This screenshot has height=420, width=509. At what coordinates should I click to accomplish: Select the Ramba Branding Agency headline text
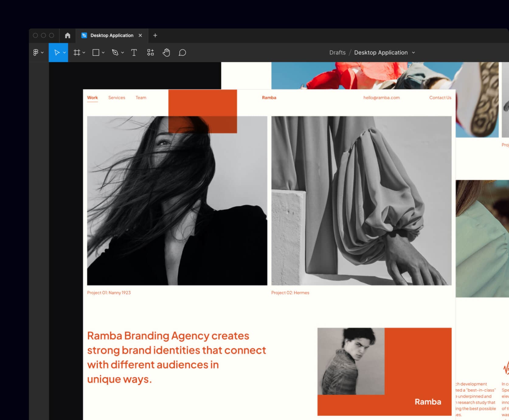(177, 357)
